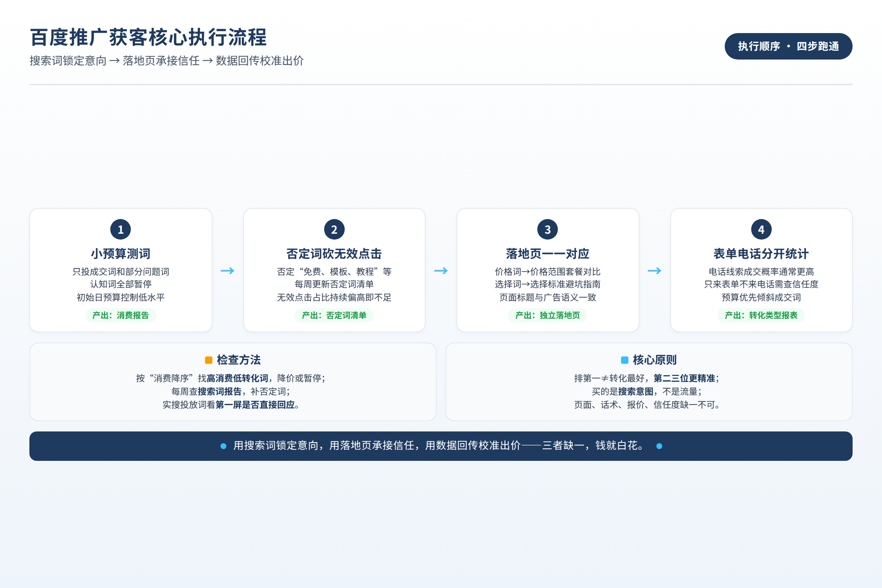Viewport: 882px width, 588px height.
Task: Click the step 3 number circle
Action: (x=548, y=229)
